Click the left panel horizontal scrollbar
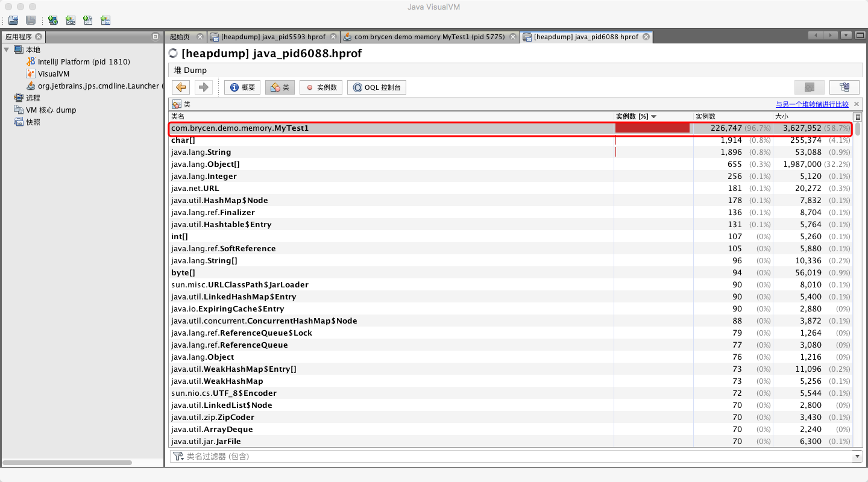 point(67,463)
